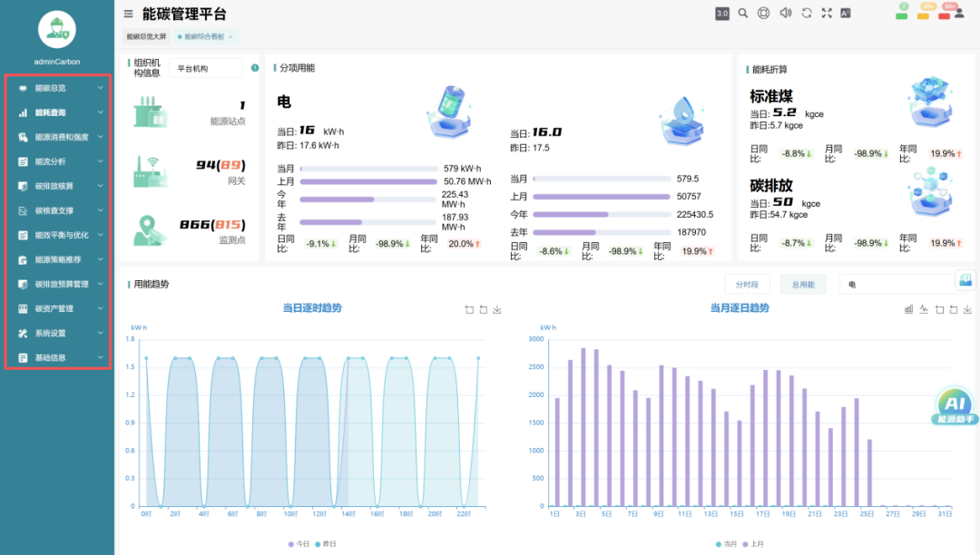The width and height of the screenshot is (980, 555).
Task: Click the green info dot beside 平台机构
Action: point(255,68)
